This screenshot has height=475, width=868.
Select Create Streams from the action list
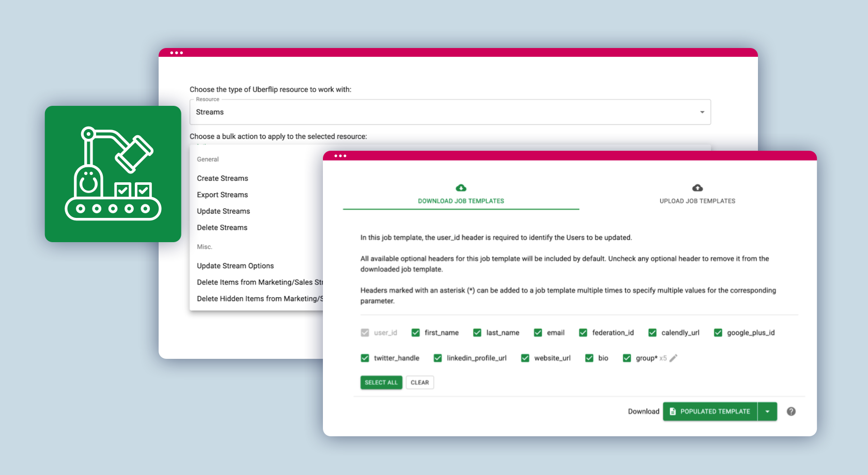223,179
